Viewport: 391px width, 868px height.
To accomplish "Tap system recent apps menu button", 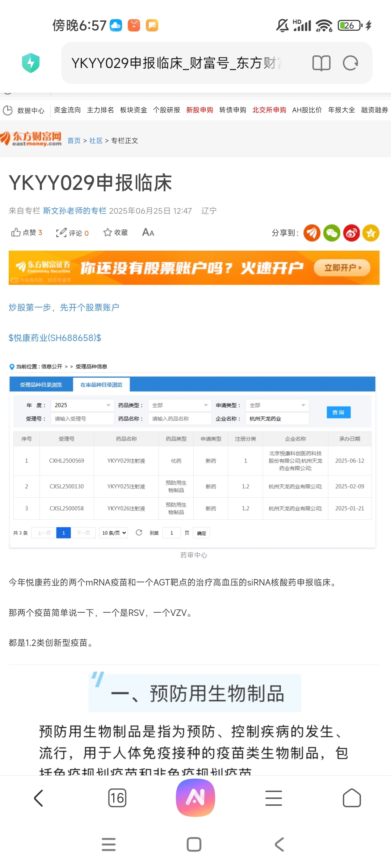I will [109, 844].
